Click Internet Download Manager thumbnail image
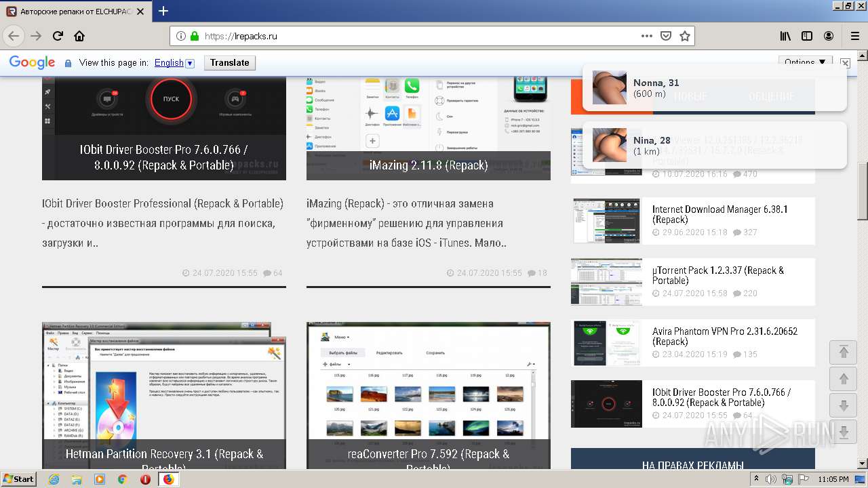The image size is (868, 488). click(606, 221)
